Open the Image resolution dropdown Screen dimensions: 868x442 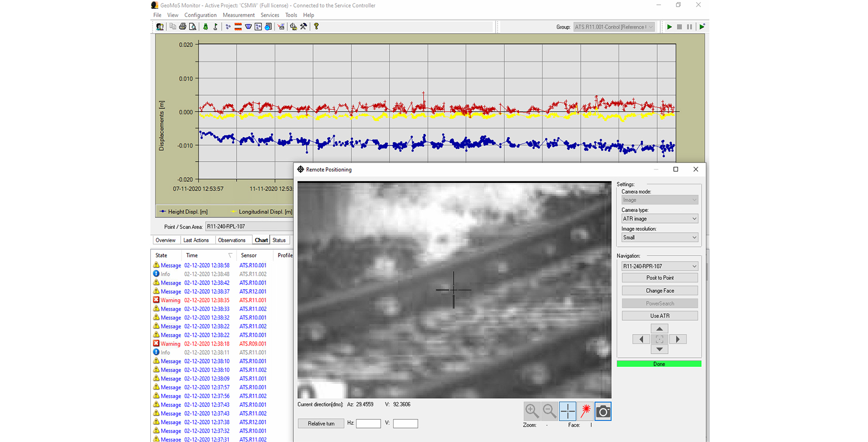pos(660,238)
